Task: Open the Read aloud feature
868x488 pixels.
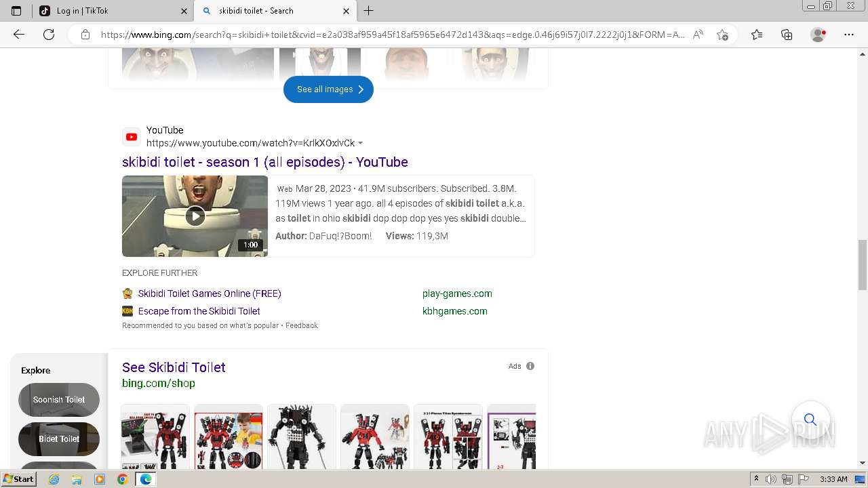Action: point(698,35)
